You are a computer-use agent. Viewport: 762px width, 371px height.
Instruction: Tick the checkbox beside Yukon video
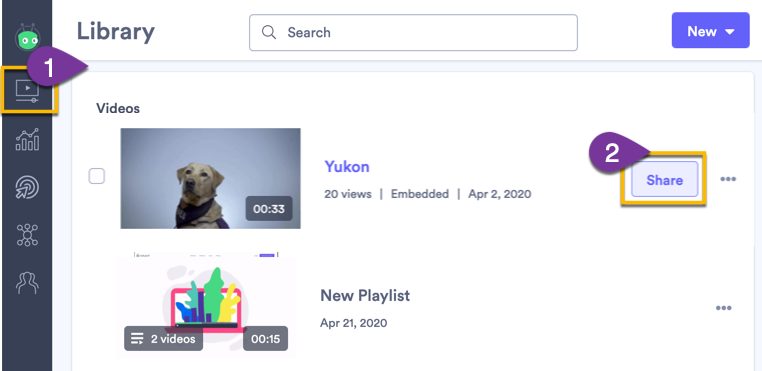click(97, 176)
